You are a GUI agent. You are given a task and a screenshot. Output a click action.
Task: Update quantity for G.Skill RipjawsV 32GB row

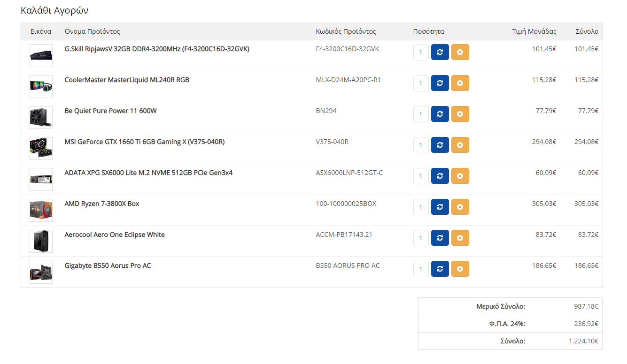click(440, 52)
